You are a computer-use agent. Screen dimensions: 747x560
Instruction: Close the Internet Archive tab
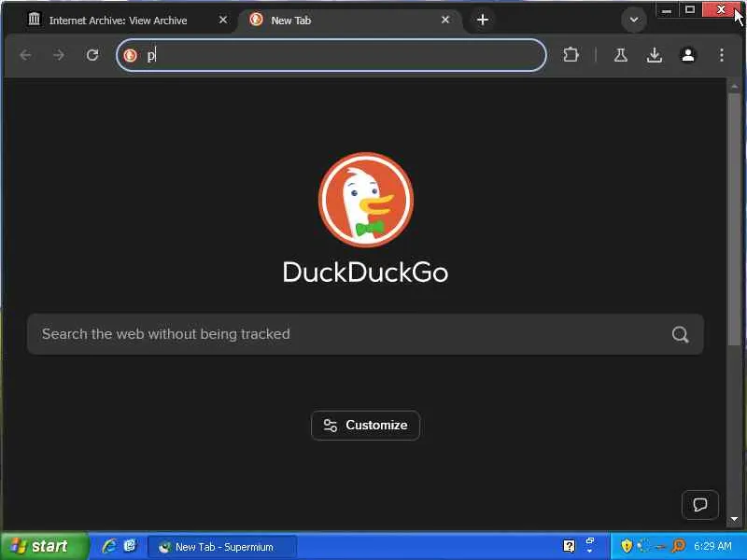coord(222,20)
